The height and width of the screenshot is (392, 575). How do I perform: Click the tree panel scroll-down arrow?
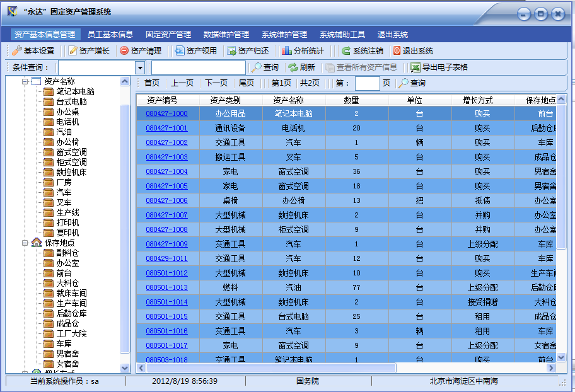[125, 368]
